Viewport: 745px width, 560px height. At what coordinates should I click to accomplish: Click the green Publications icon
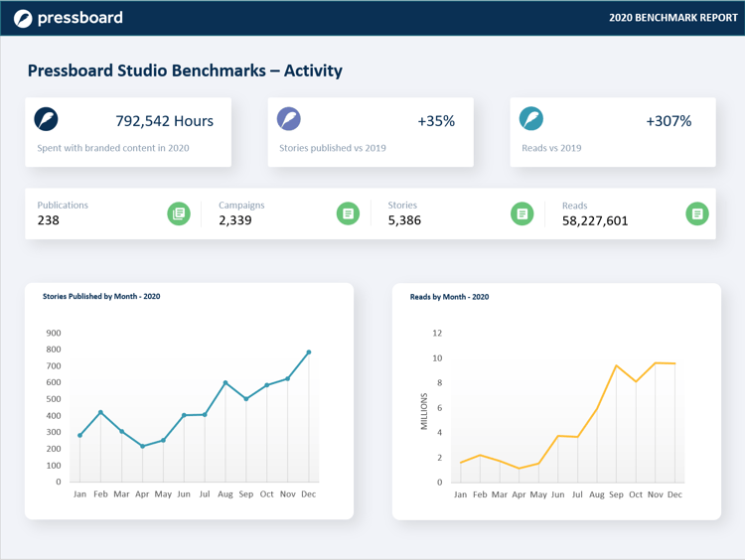179,213
